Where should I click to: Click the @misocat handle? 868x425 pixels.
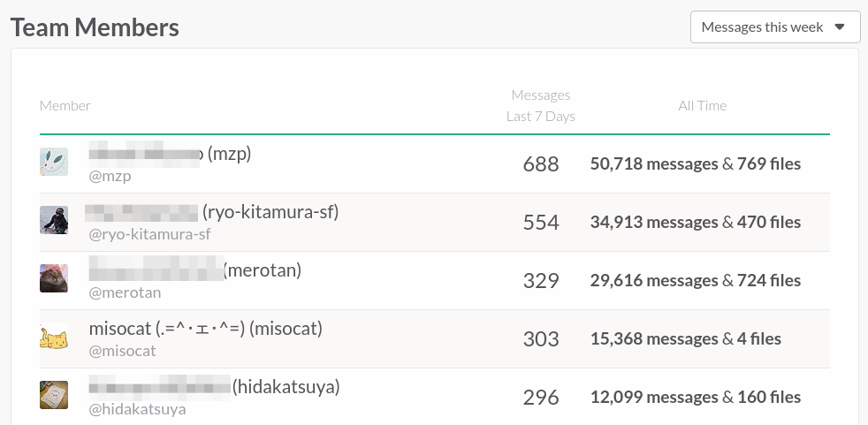(x=123, y=351)
